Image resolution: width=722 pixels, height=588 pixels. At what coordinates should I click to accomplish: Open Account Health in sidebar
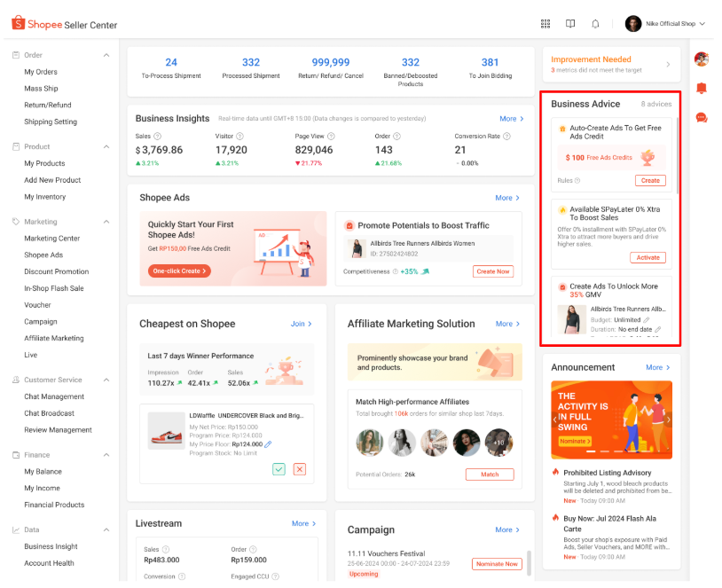click(x=49, y=563)
